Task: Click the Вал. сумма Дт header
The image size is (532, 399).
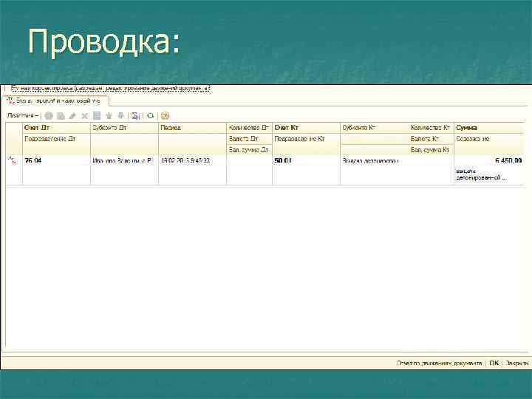Action: tap(250, 149)
